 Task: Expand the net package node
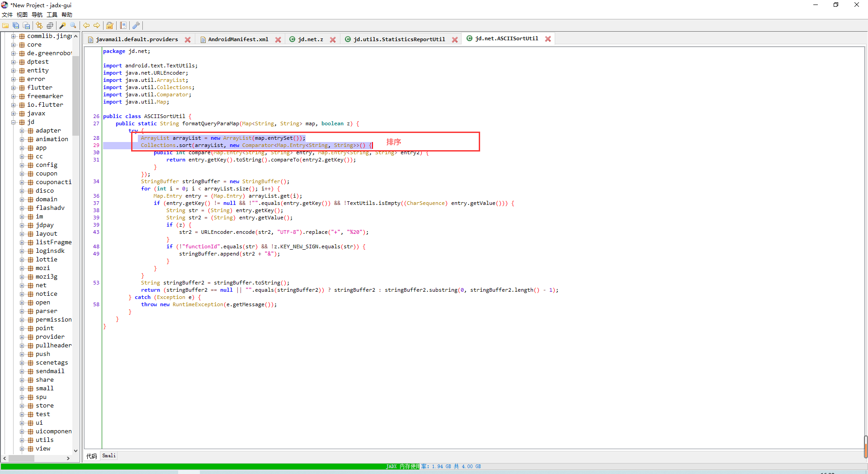22,285
